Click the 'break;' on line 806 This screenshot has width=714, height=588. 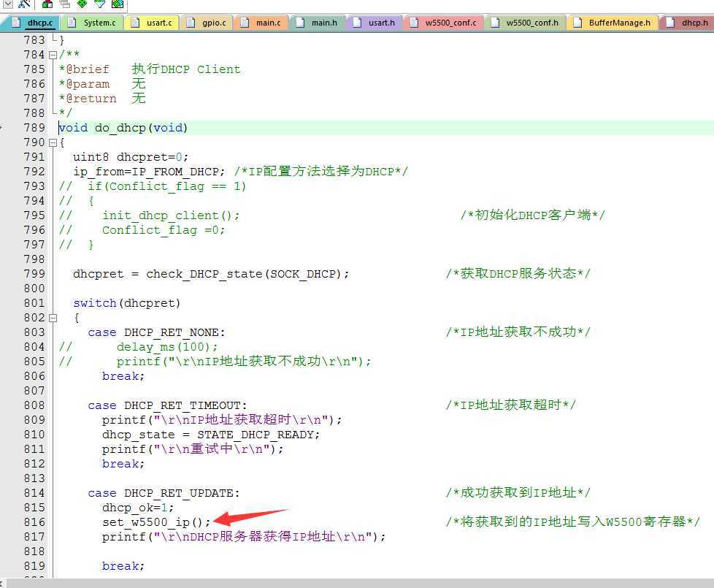click(123, 376)
